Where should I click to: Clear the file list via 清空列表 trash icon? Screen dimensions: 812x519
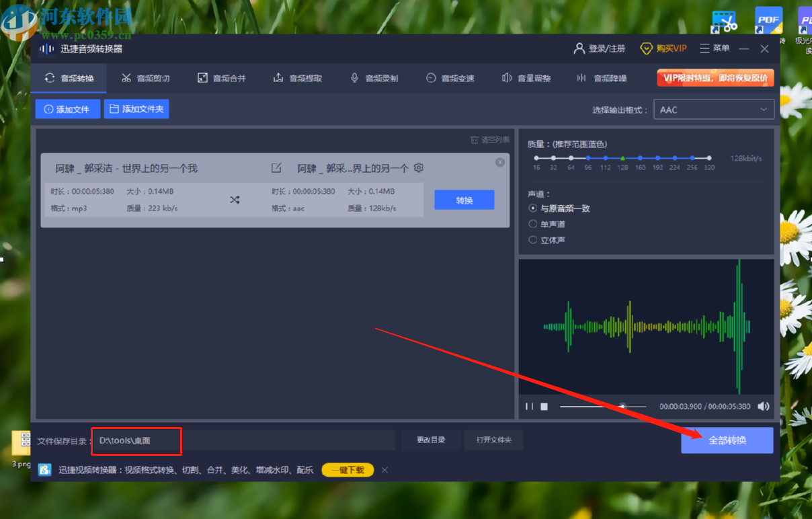[485, 138]
